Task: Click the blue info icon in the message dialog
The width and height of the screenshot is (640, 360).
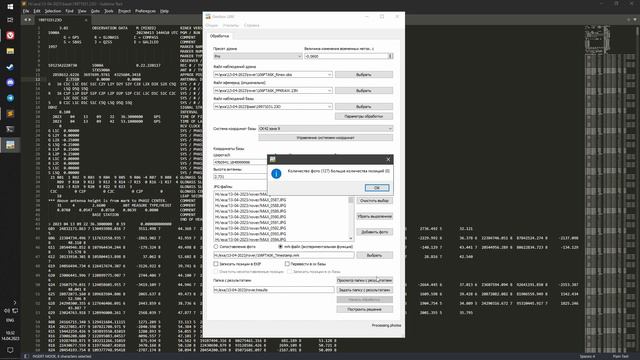Action: 276,174
